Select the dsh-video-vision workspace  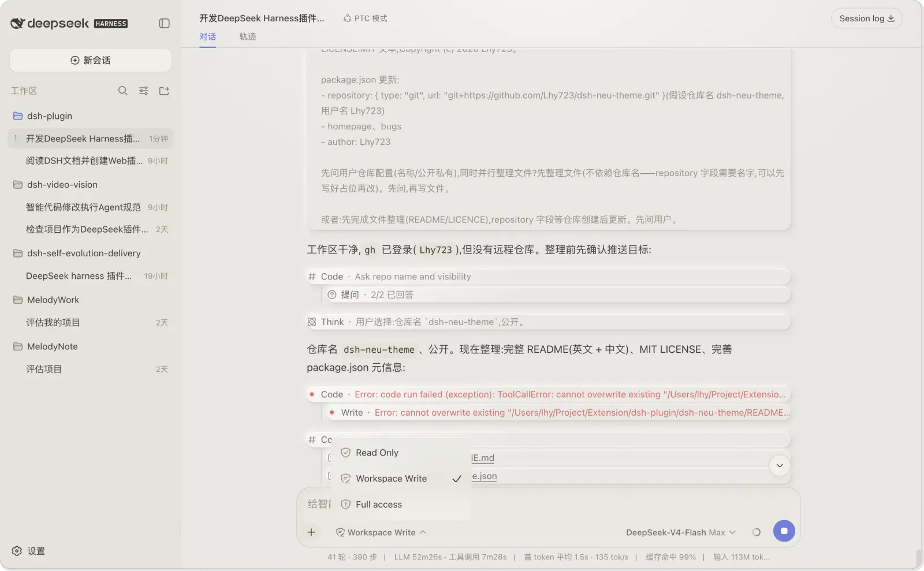pyautogui.click(x=91, y=185)
